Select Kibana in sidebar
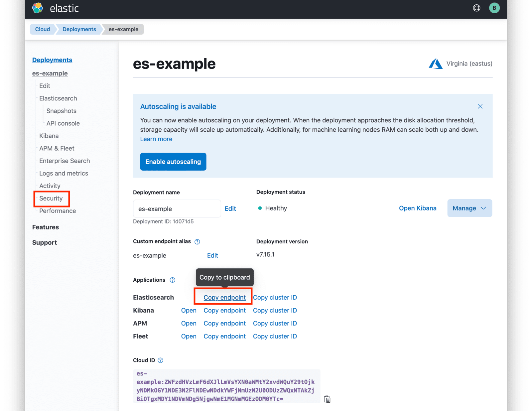Image resolution: width=532 pixels, height=411 pixels. point(49,136)
